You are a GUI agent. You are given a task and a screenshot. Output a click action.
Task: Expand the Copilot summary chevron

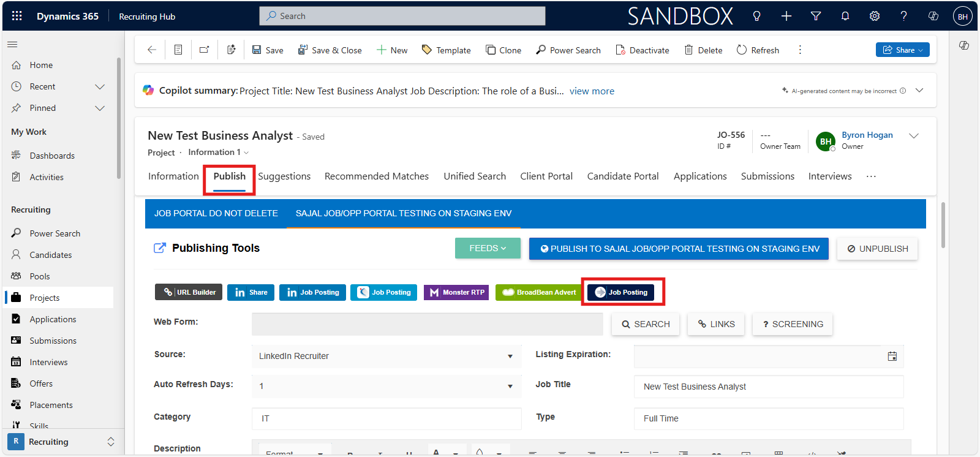(919, 90)
